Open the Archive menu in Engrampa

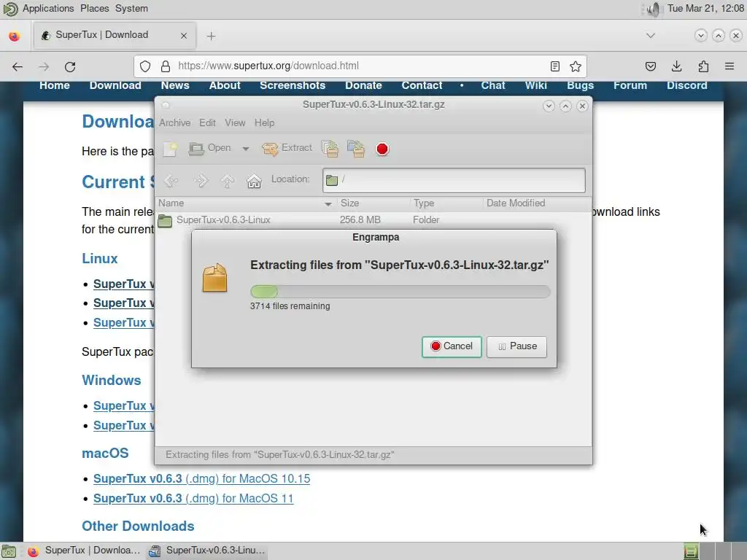(x=174, y=122)
